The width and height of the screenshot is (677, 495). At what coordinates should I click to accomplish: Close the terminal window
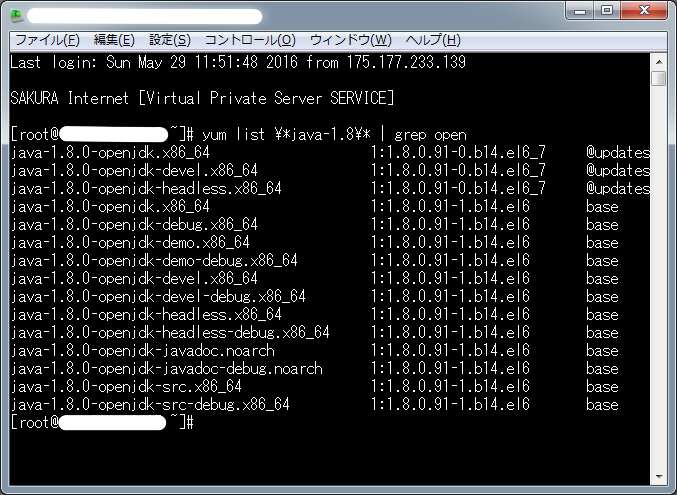[x=644, y=11]
